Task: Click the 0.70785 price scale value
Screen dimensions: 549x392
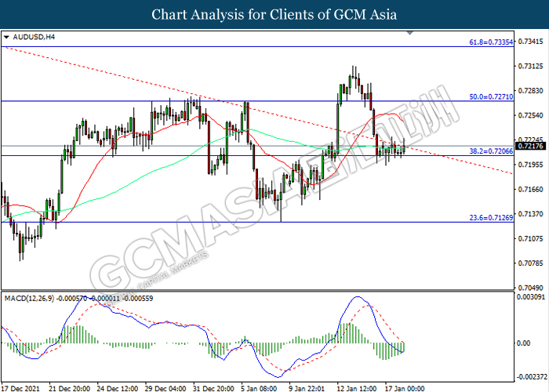Action: [530, 263]
